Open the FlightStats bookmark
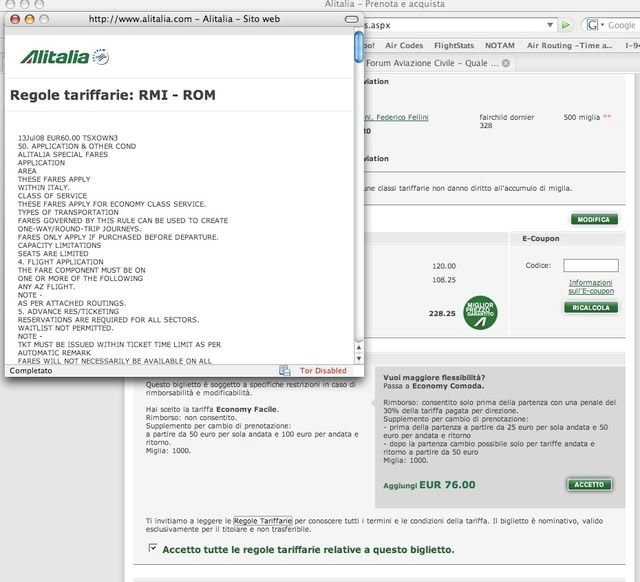Image resolution: width=640 pixels, height=582 pixels. point(454,46)
